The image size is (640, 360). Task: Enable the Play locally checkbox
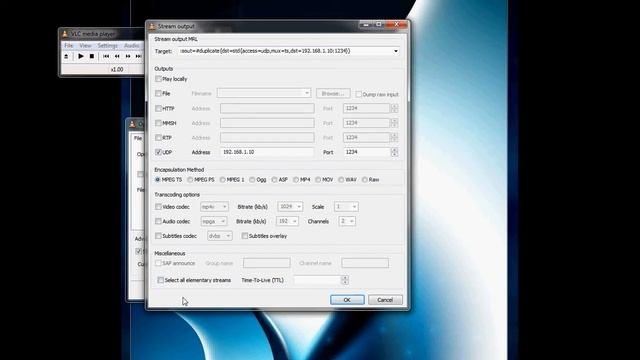pos(158,79)
